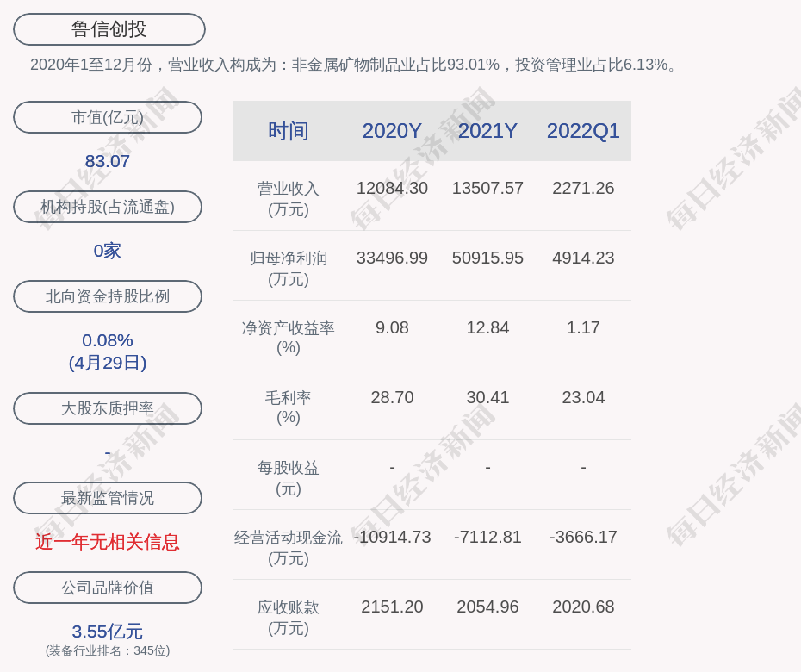Image resolution: width=801 pixels, height=672 pixels.
Task: Click the 机构持股(占流通盘) label
Action: coord(108,207)
